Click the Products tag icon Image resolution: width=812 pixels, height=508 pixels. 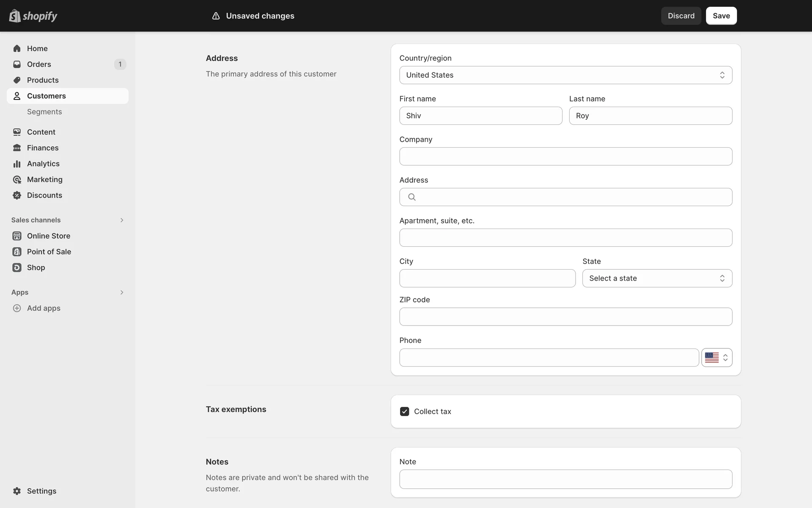click(x=17, y=80)
